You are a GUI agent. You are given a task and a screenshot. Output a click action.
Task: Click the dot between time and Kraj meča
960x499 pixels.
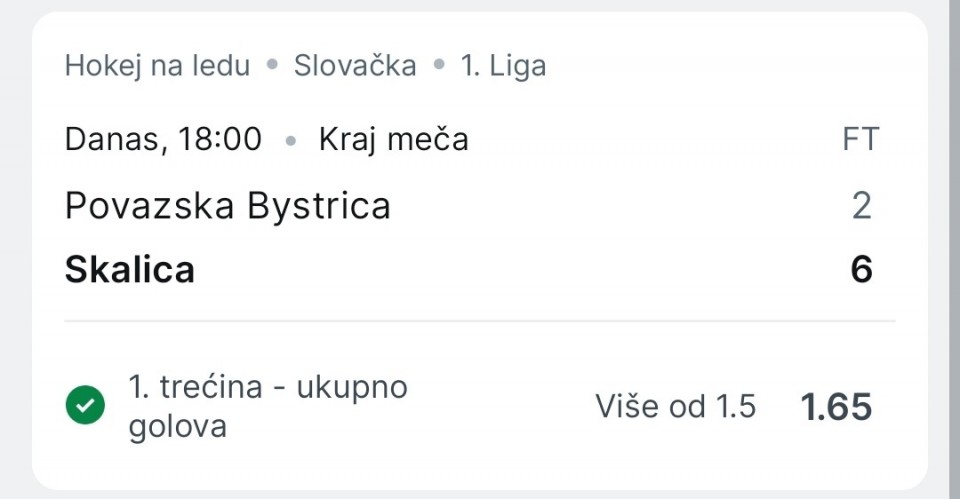point(291,141)
